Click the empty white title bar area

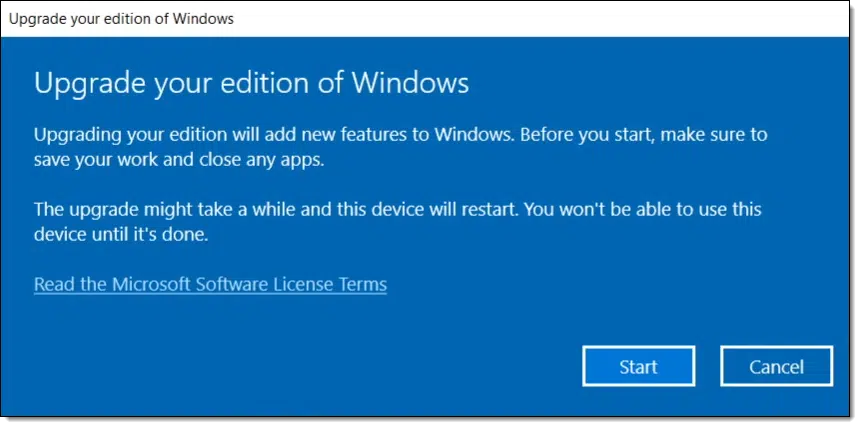[543, 19]
